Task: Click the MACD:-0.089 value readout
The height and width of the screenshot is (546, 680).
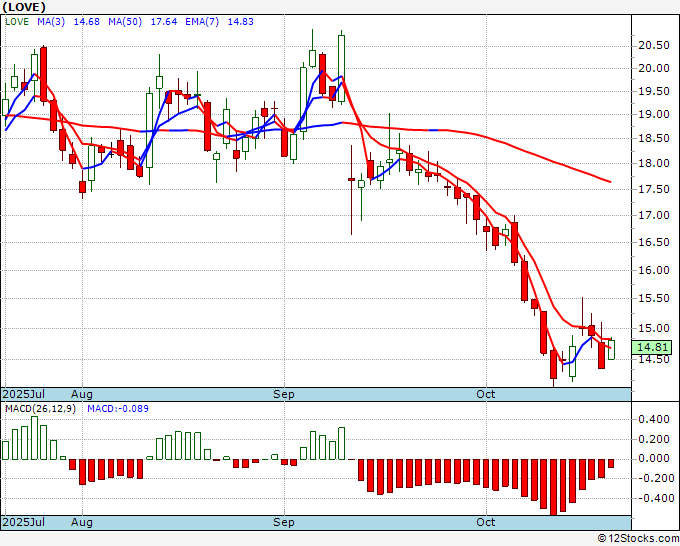Action: (118, 409)
